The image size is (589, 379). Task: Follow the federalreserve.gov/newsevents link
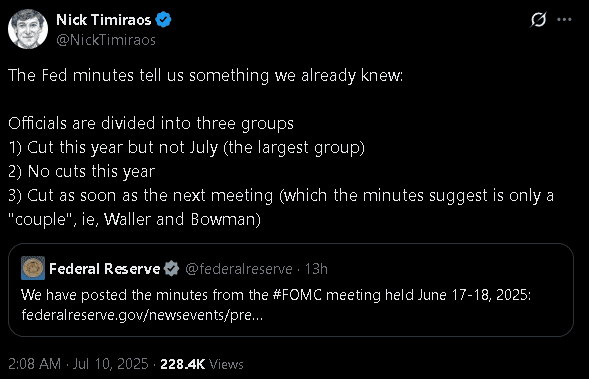[142, 315]
